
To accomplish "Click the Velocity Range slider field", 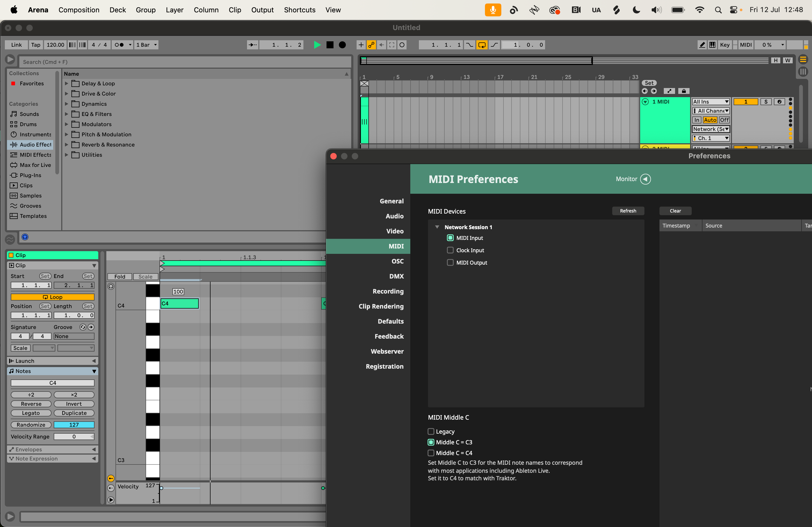I will (x=74, y=436).
